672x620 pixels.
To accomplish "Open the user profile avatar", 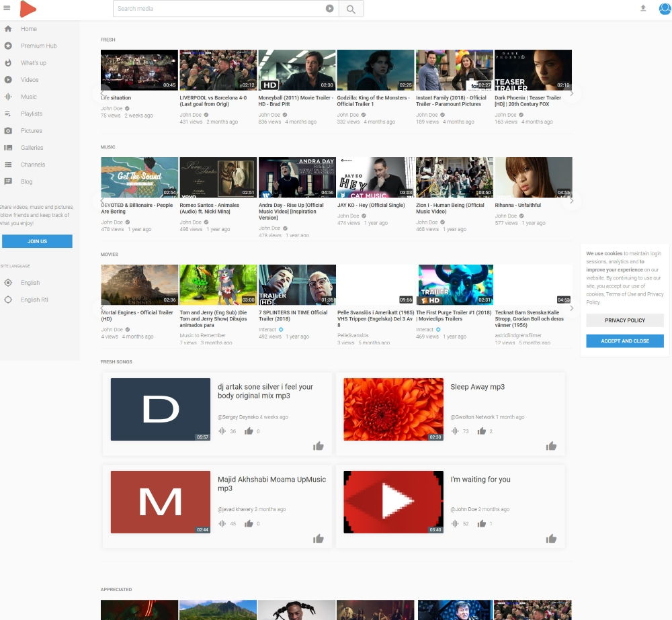I will coord(665,8).
